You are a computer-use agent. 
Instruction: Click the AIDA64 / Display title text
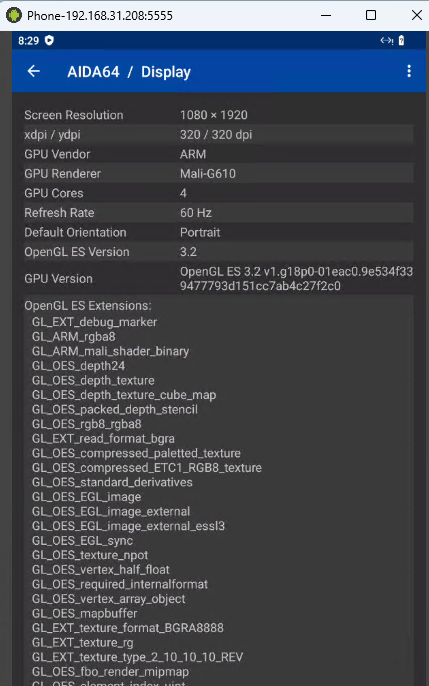tap(129, 72)
